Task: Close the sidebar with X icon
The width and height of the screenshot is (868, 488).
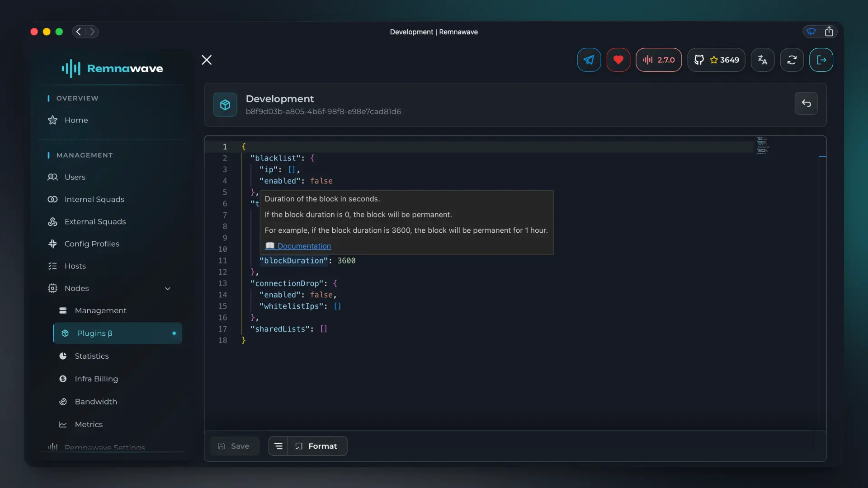Action: click(x=207, y=60)
